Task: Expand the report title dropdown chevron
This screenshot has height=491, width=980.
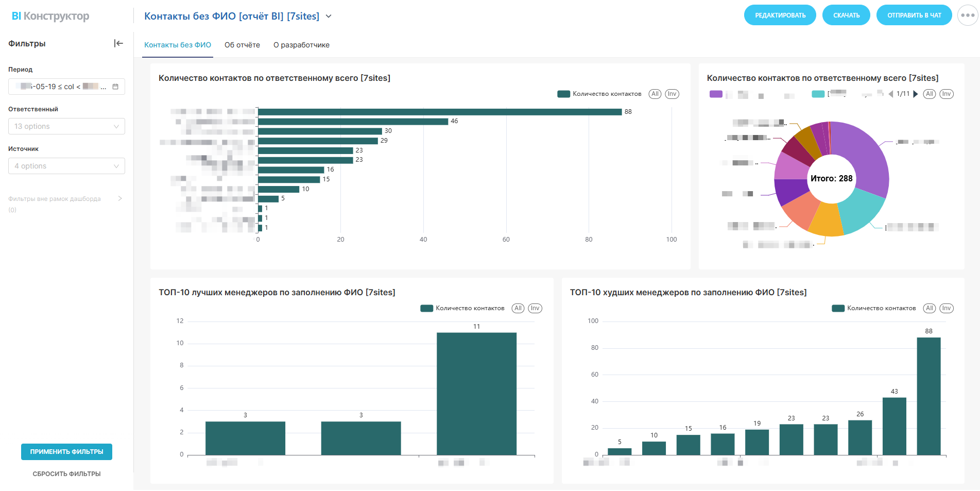Action: point(329,16)
